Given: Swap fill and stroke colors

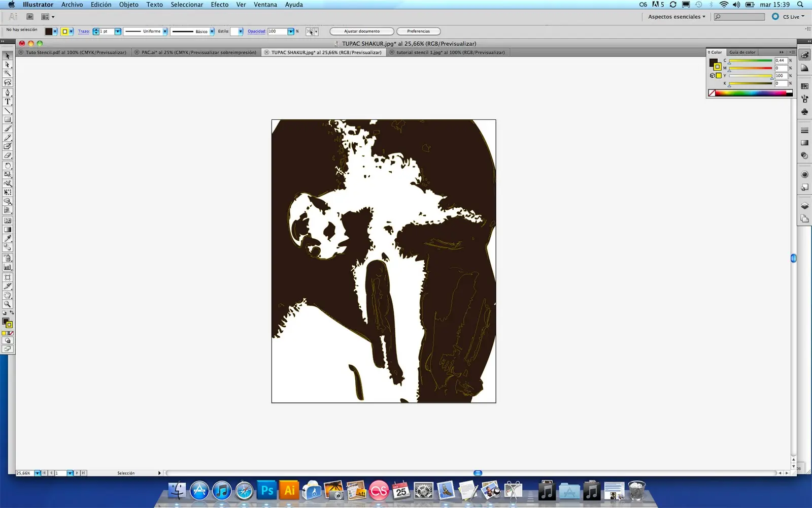Looking at the screenshot, I should pos(11,313).
